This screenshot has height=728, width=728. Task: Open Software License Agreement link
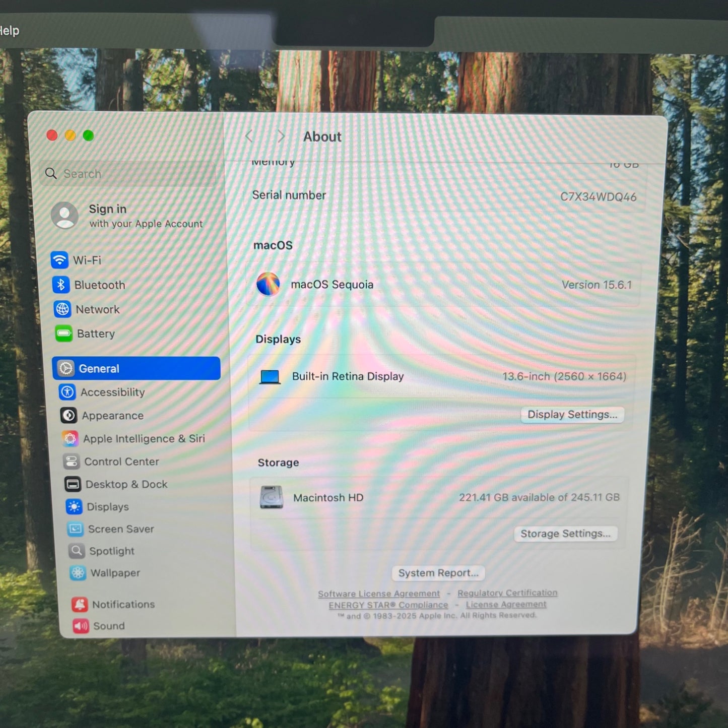pyautogui.click(x=379, y=593)
